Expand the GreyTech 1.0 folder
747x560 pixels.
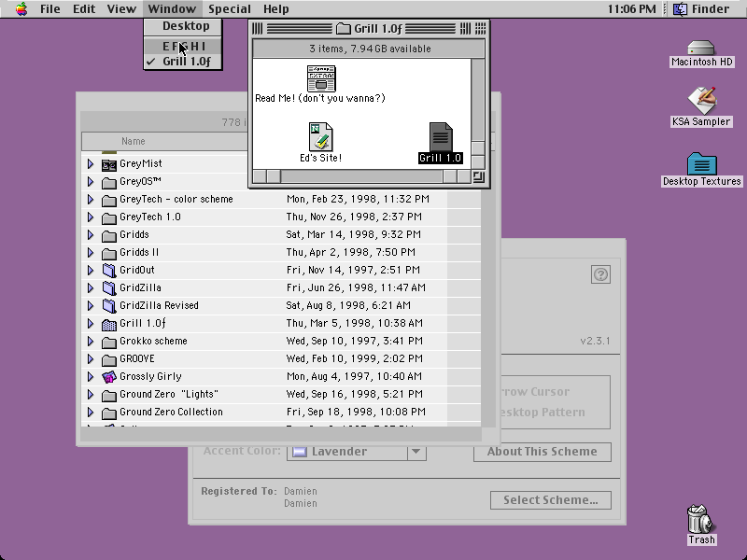tap(91, 217)
